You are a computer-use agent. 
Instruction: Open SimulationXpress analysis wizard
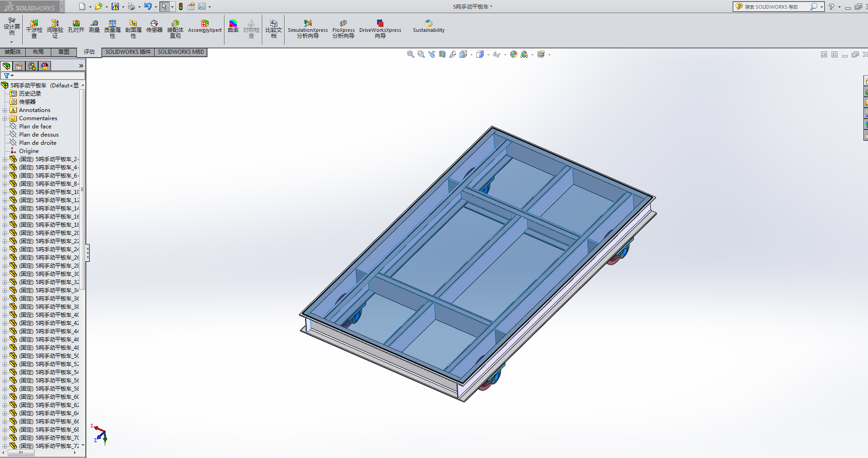point(308,28)
